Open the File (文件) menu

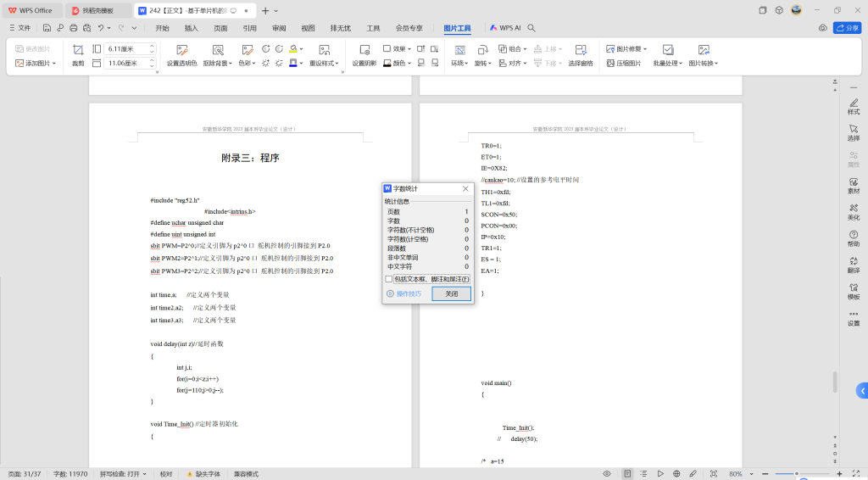[x=19, y=28]
